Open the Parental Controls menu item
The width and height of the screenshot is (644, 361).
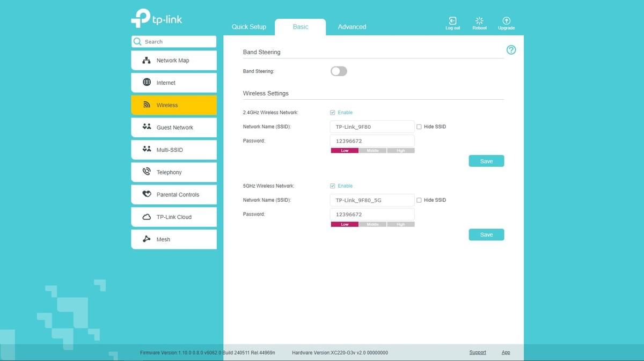[x=174, y=195]
